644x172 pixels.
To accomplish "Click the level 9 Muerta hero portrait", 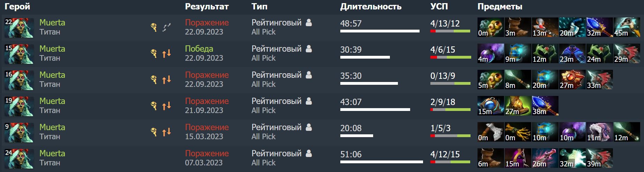I will coord(19,132).
